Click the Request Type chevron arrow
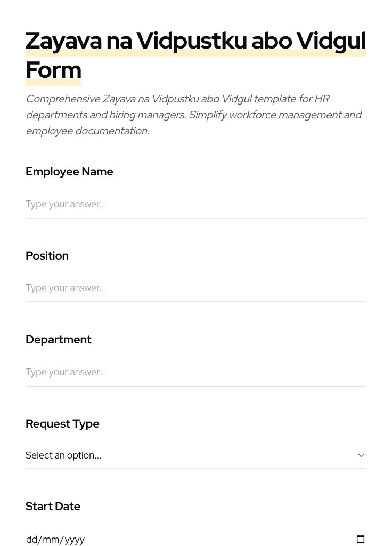392x546 pixels. point(361,455)
